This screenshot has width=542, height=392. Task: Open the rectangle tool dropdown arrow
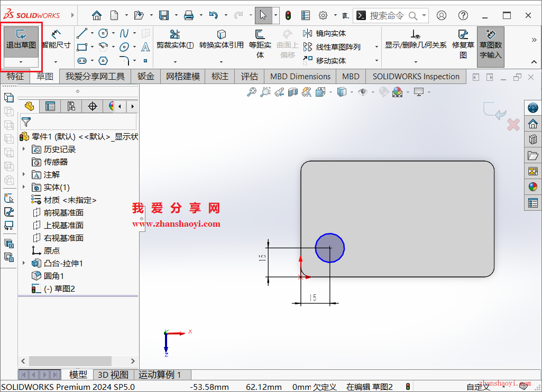[x=91, y=46]
